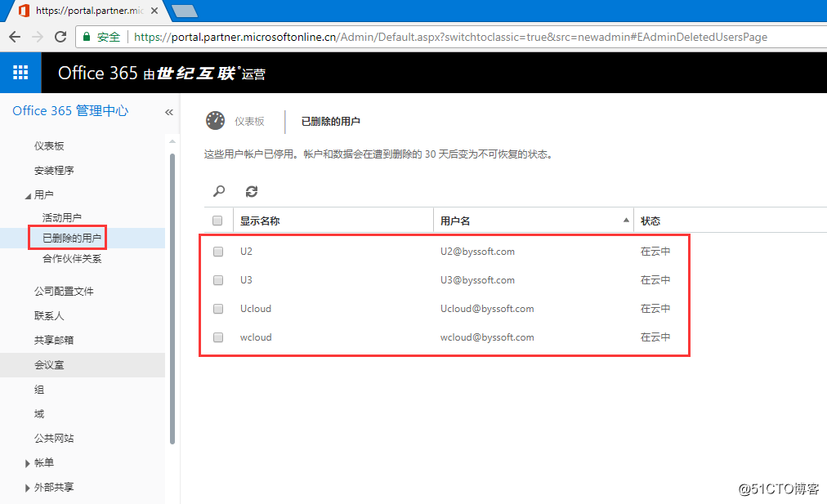Check the box for user wcloud

(218, 337)
